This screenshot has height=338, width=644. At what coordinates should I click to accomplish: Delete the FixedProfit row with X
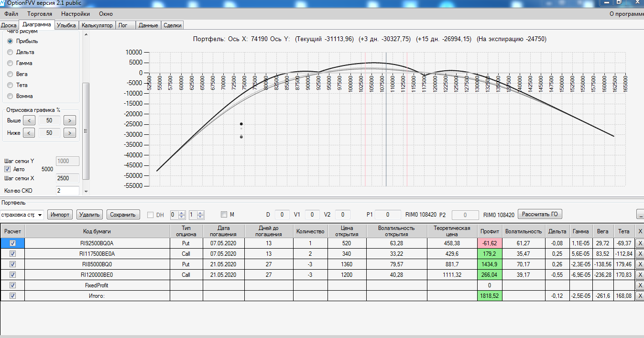pyautogui.click(x=640, y=285)
